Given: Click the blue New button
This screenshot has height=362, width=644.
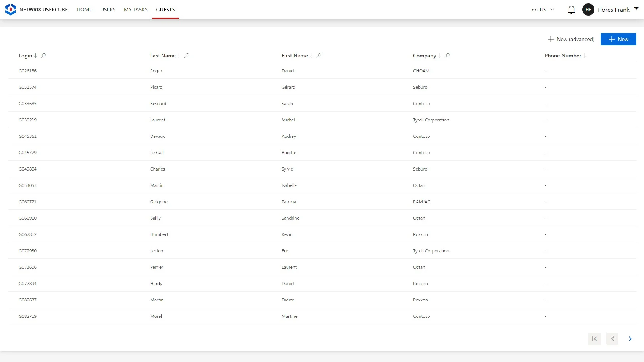Looking at the screenshot, I should tap(618, 39).
